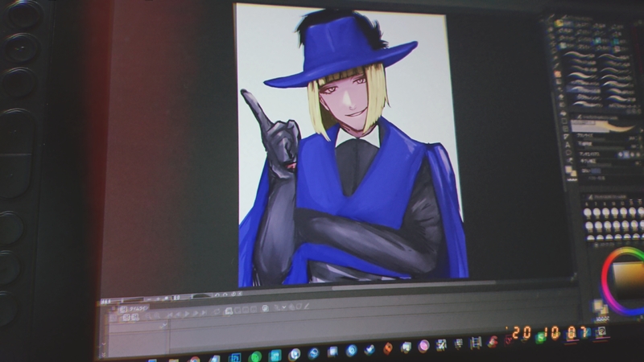Select the Balloon tool below the Text tool
This screenshot has width=644, height=362.
point(568,153)
